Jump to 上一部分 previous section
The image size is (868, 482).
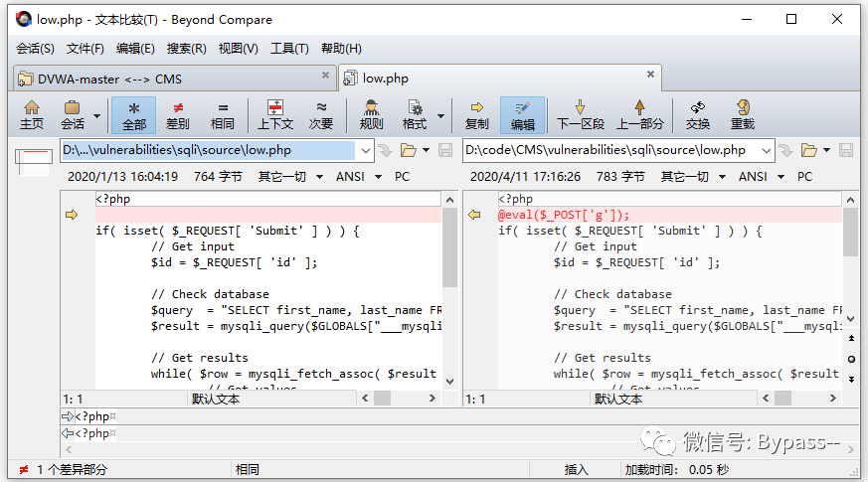pos(640,115)
